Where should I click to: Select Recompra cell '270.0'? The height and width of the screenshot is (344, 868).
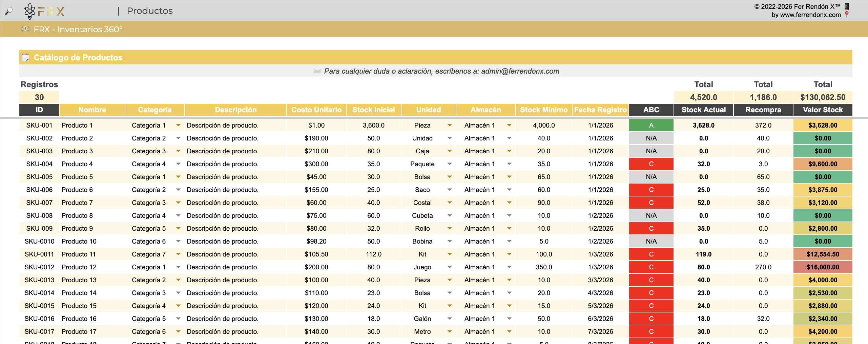pyautogui.click(x=763, y=267)
